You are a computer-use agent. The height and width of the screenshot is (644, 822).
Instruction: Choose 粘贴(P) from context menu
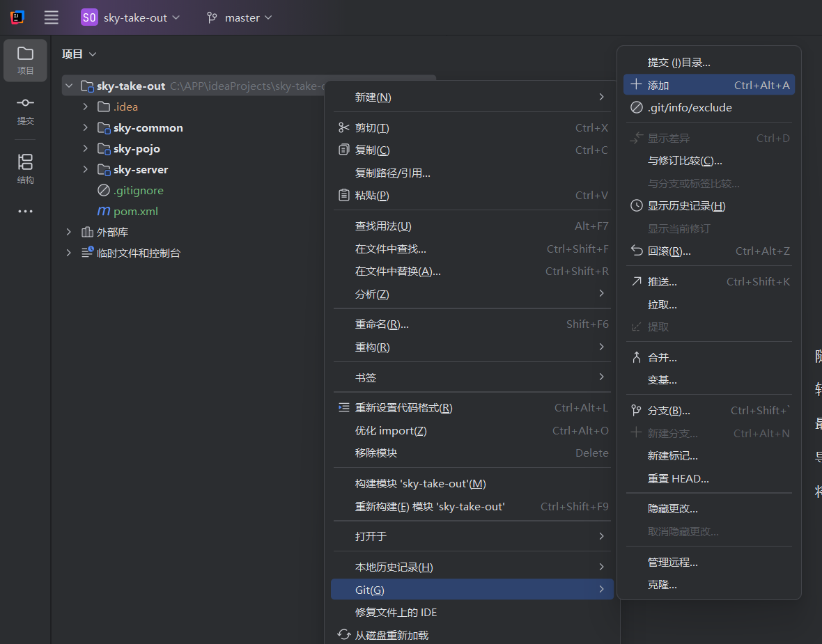pyautogui.click(x=472, y=196)
